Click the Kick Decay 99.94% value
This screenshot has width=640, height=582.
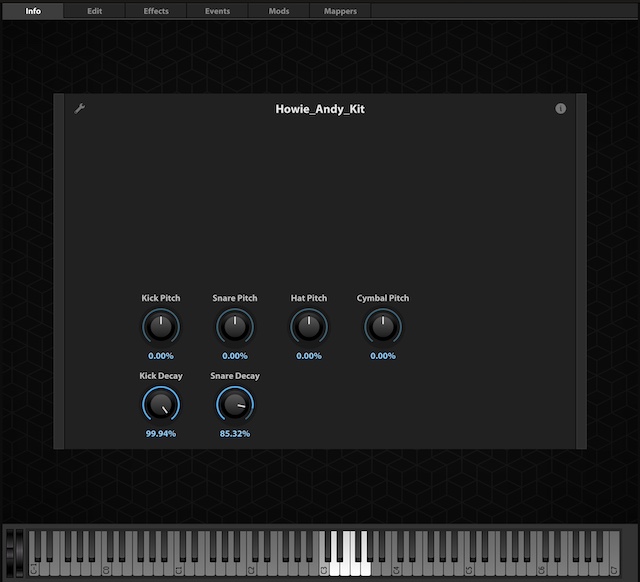pos(161,433)
